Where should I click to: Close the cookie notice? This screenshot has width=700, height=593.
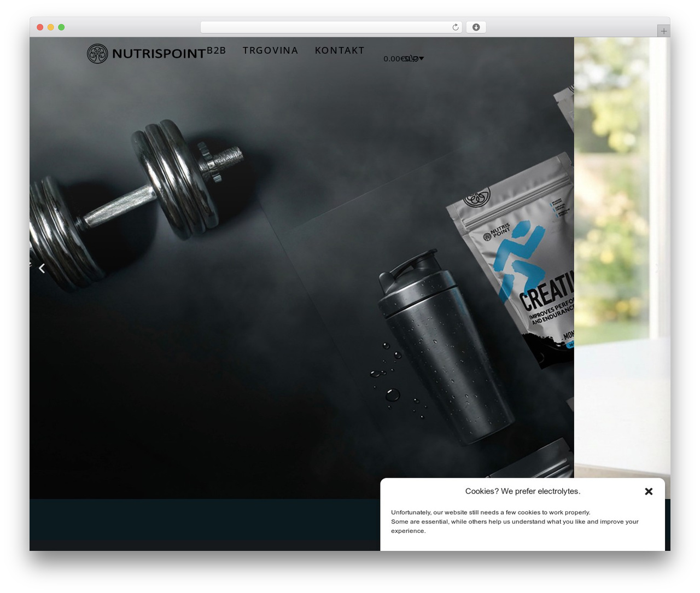(x=649, y=491)
